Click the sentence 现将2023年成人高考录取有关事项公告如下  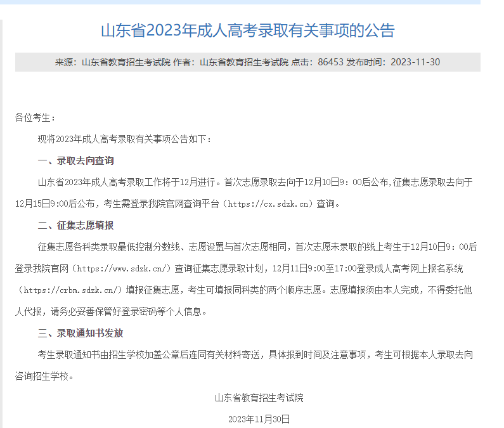124,139
